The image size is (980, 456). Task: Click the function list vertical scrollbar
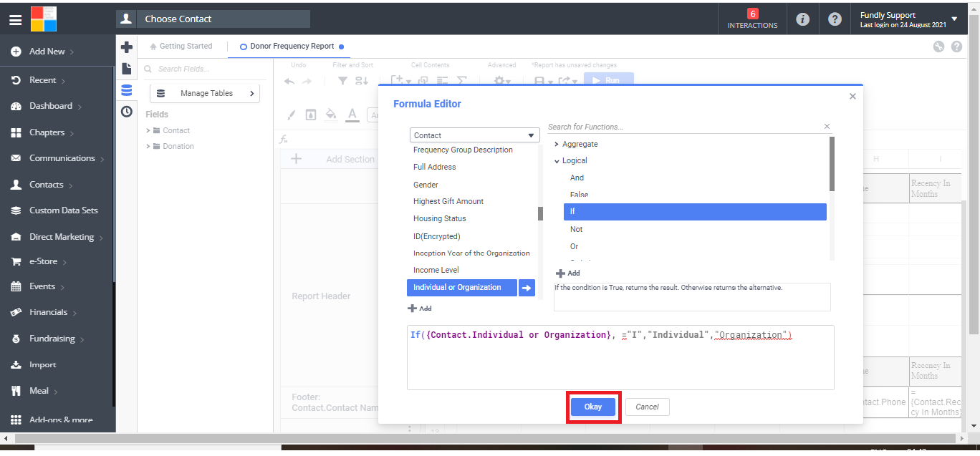(x=832, y=165)
